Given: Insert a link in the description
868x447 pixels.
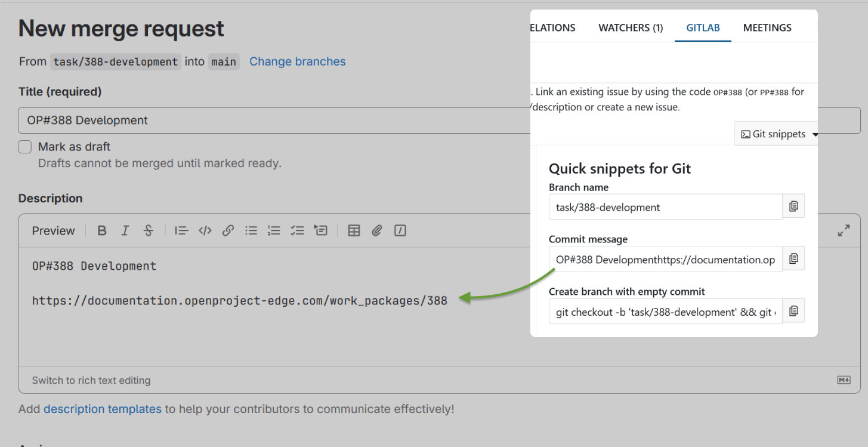Looking at the screenshot, I should (228, 231).
